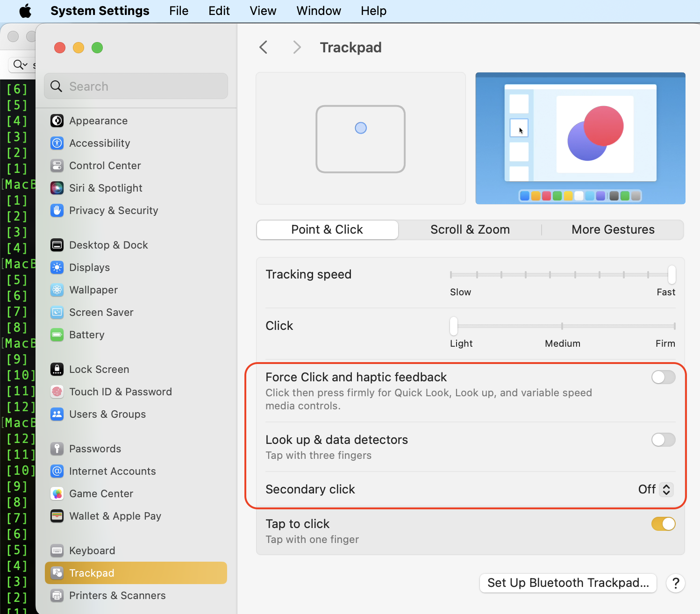Open trackpad help via question mark button
Screen dimensions: 700x614
pos(675,583)
